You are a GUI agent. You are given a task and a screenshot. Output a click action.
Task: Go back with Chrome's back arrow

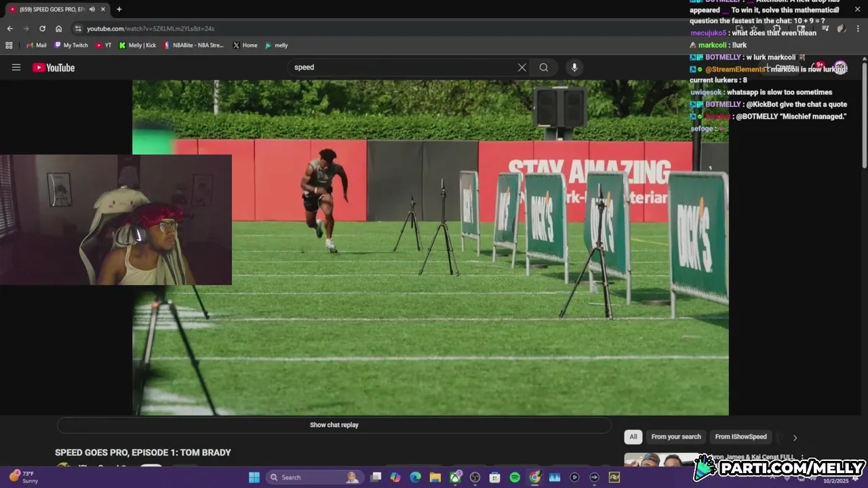point(9,28)
